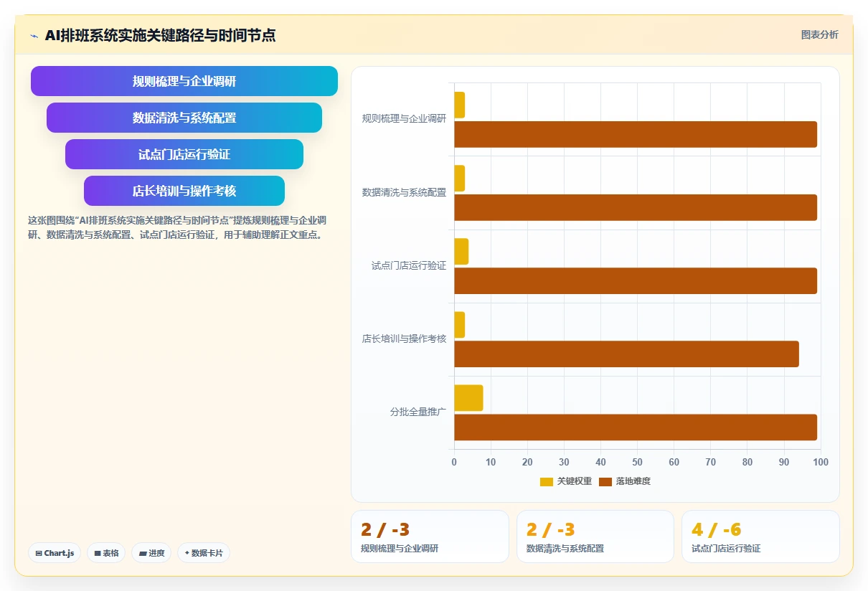Toggle the 落地难度 legend swatch
Screen dimensions: 868x591
[605, 481]
